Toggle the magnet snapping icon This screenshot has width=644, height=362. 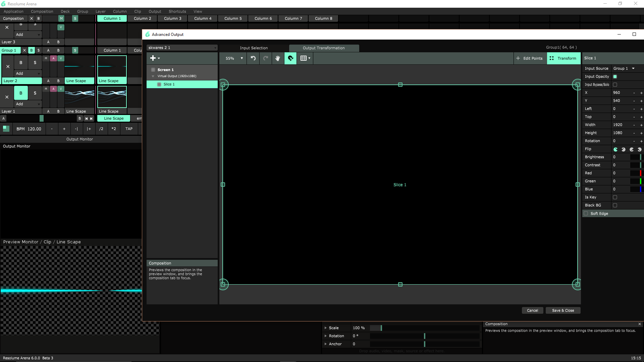(x=290, y=58)
